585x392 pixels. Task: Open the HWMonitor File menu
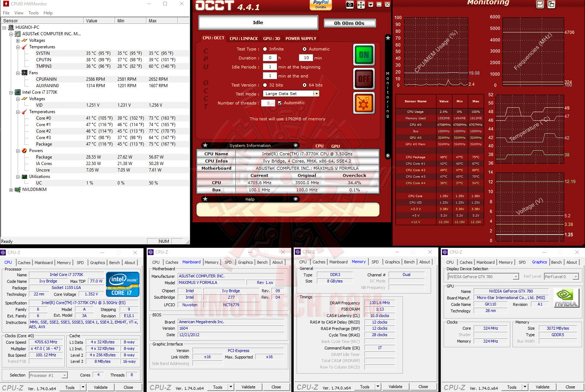(6, 13)
